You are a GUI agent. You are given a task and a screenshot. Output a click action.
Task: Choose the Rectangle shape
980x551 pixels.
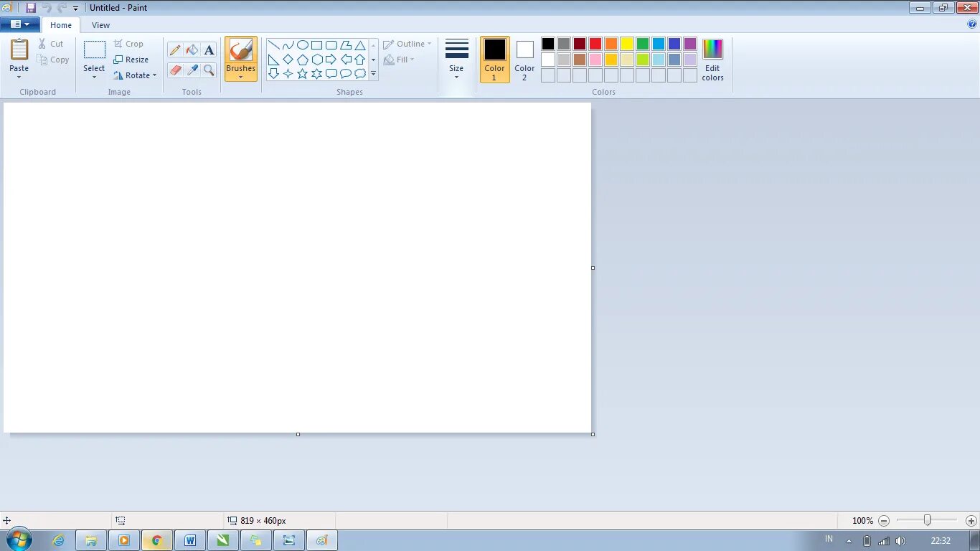(x=316, y=45)
